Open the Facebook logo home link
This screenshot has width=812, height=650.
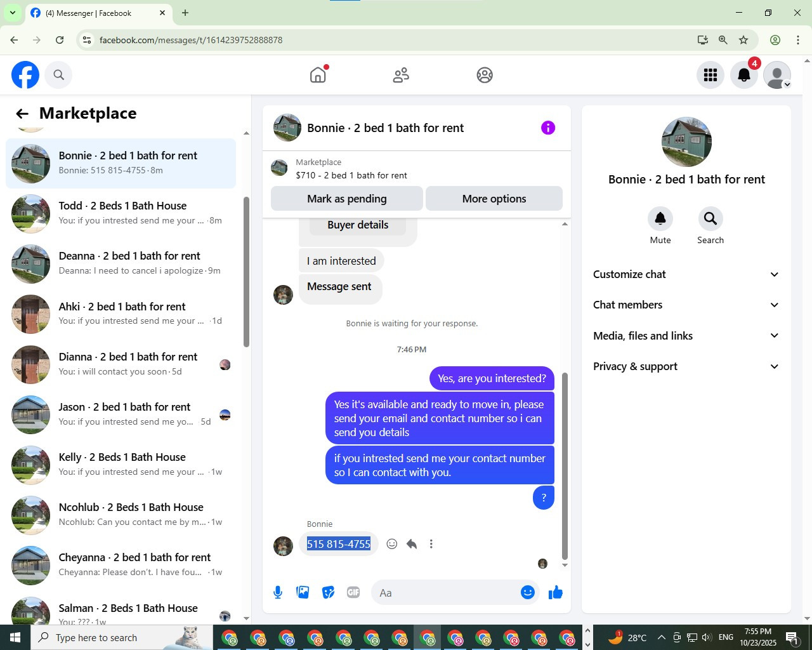pyautogui.click(x=25, y=75)
